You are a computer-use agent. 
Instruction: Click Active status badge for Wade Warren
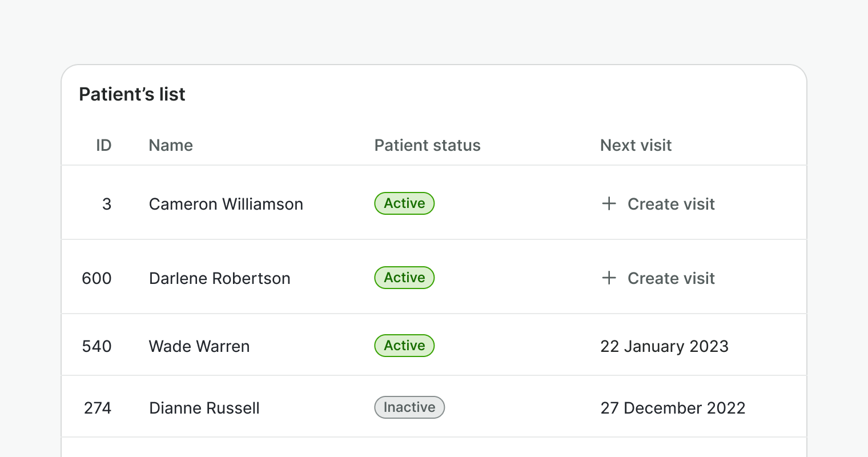[x=404, y=346]
